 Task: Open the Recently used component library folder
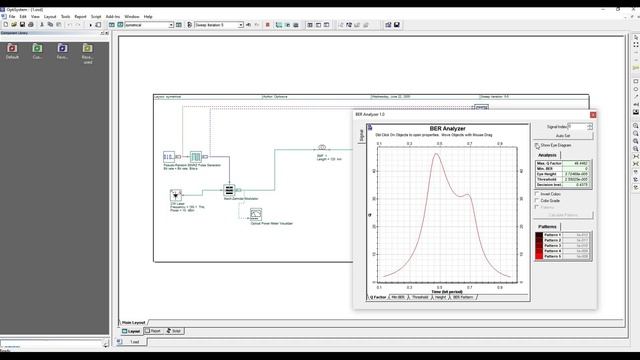(87, 53)
